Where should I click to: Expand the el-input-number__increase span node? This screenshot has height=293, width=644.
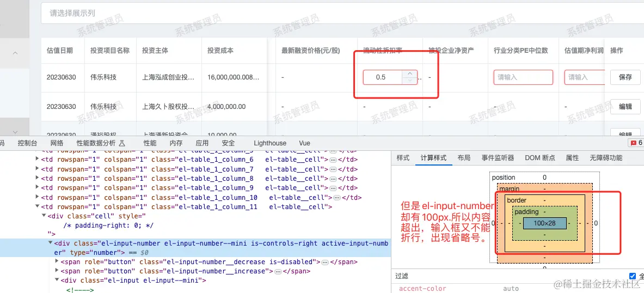tap(57, 271)
